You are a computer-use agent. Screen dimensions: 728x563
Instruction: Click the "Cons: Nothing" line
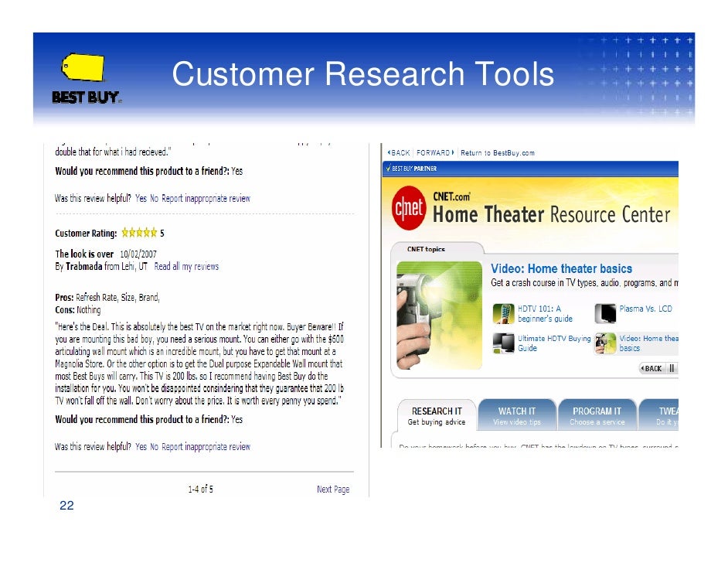(x=77, y=310)
